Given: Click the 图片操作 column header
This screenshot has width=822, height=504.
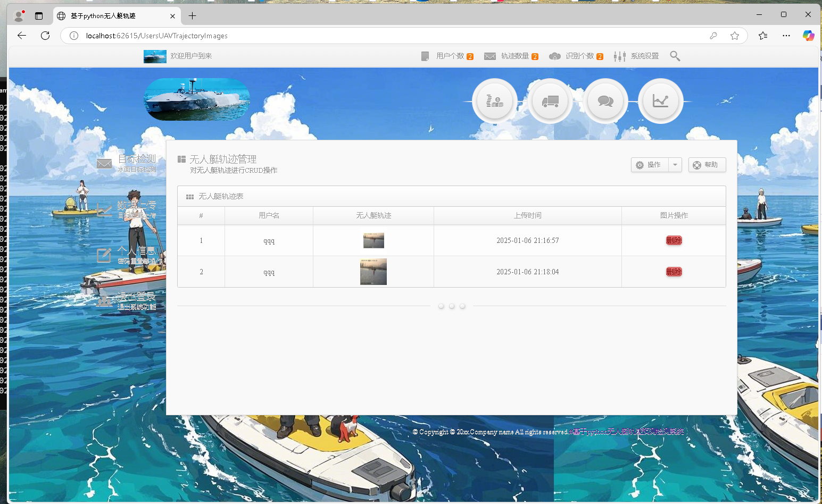Looking at the screenshot, I should (x=674, y=215).
